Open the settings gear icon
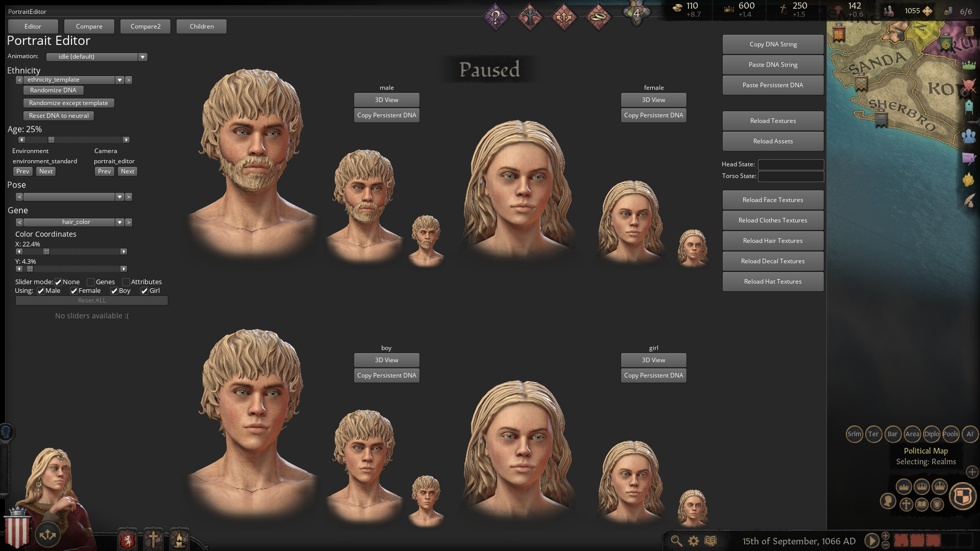The image size is (980, 551). (x=694, y=541)
